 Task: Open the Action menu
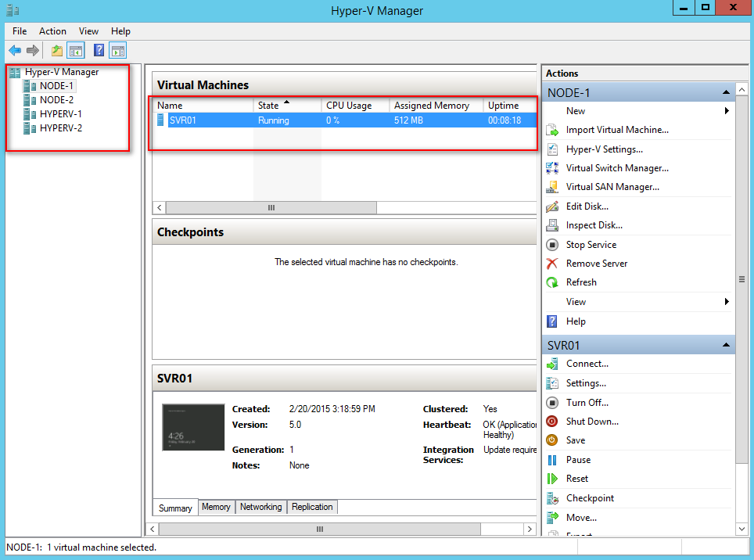click(52, 31)
